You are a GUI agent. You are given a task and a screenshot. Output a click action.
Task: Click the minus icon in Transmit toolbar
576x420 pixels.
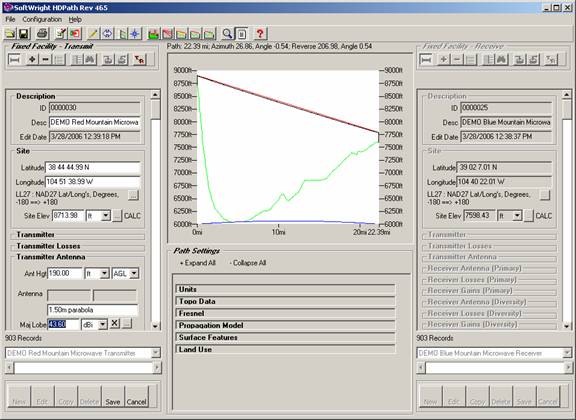click(x=46, y=60)
